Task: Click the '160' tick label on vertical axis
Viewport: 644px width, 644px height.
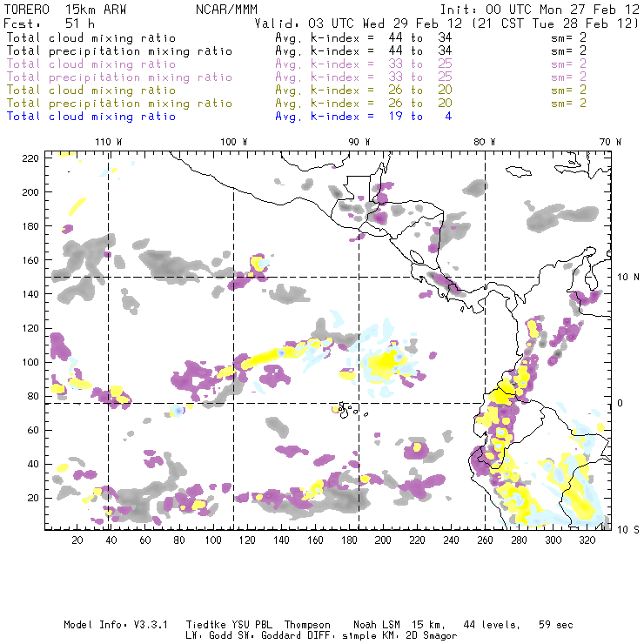Action: 30,260
